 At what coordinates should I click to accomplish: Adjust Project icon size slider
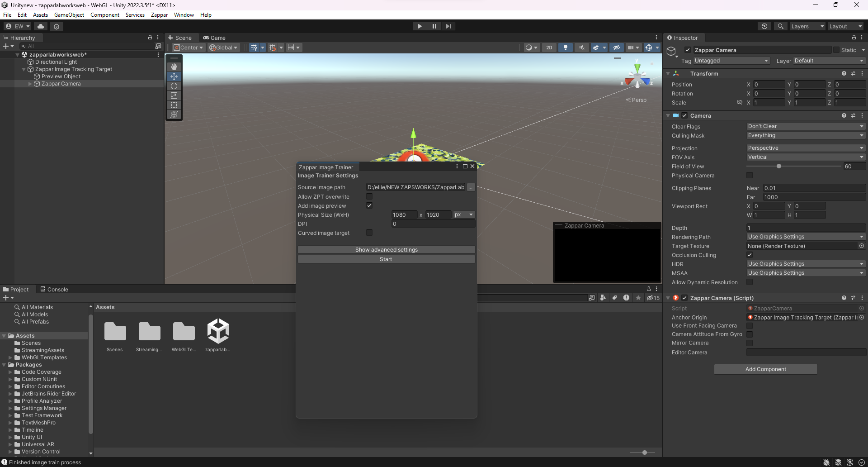click(645, 453)
